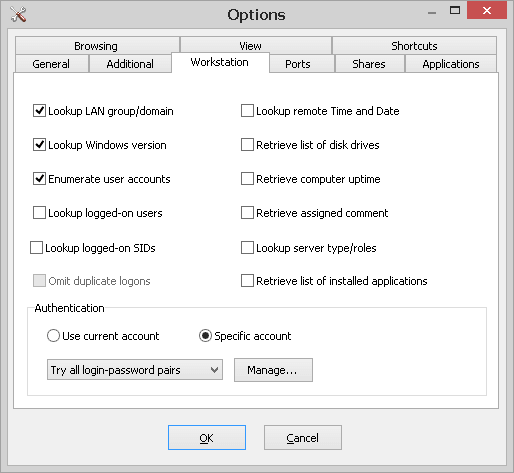Screen dimensions: 514x473
Task: Open the login-password pairs dropdown
Action: 135,370
